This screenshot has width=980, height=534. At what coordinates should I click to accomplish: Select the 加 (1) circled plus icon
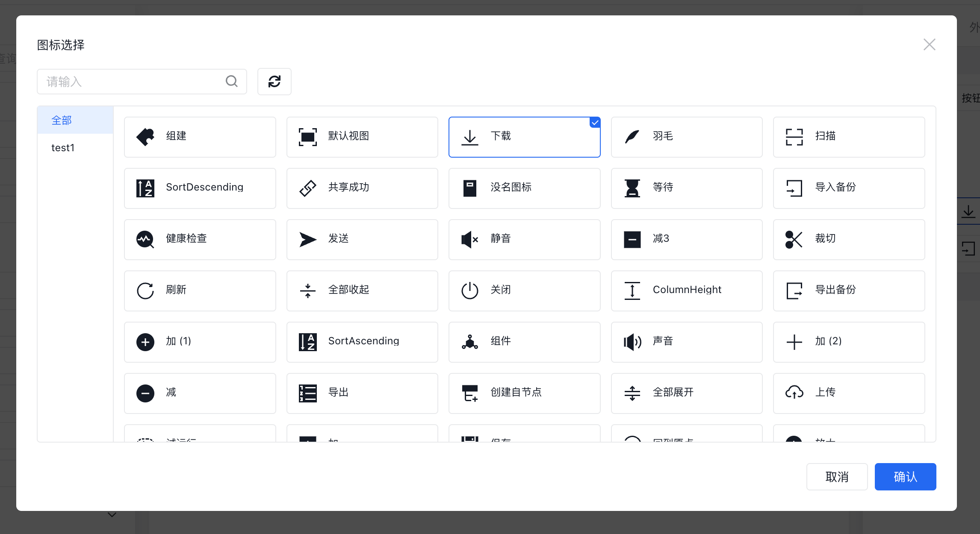(x=200, y=342)
